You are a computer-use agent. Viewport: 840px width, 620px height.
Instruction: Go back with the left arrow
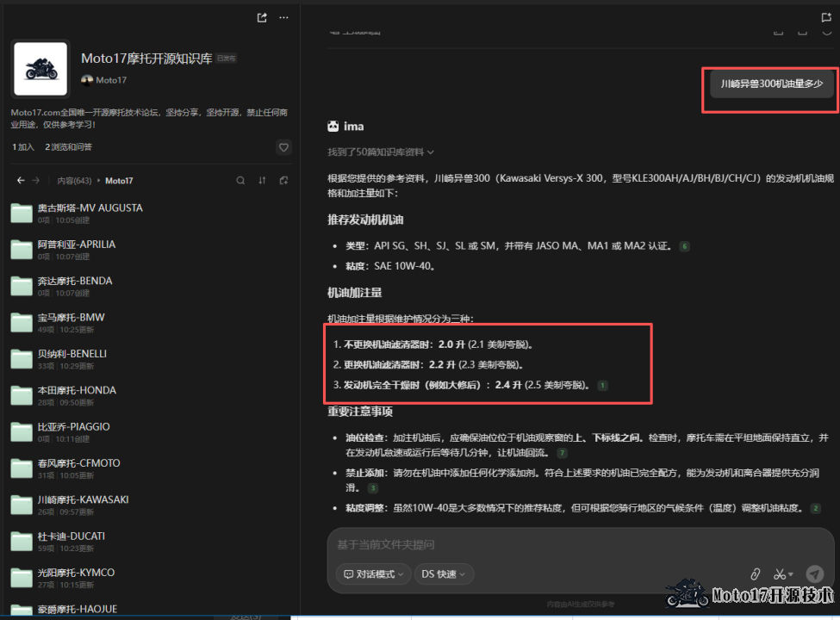tap(22, 181)
